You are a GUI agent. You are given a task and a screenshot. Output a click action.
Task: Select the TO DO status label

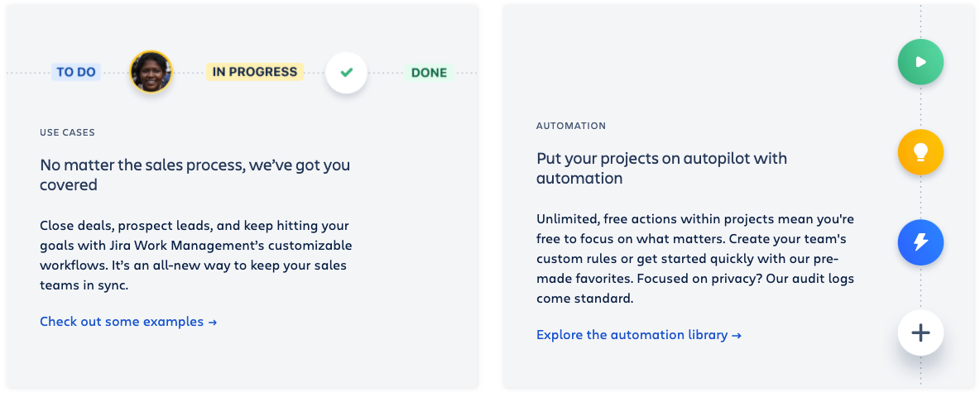[x=76, y=72]
